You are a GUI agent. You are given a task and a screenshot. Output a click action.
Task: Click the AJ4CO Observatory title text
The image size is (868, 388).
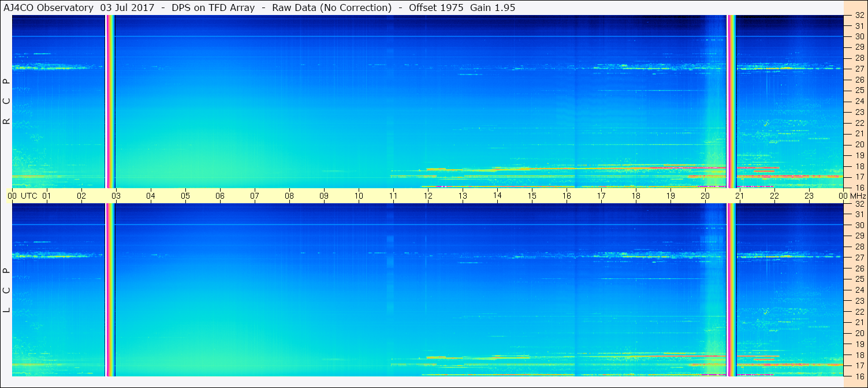coord(48,8)
